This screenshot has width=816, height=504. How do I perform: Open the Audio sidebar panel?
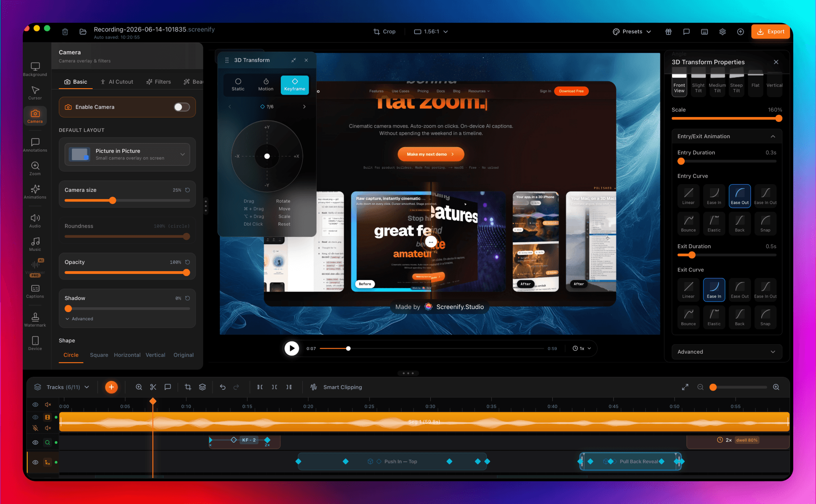click(35, 221)
